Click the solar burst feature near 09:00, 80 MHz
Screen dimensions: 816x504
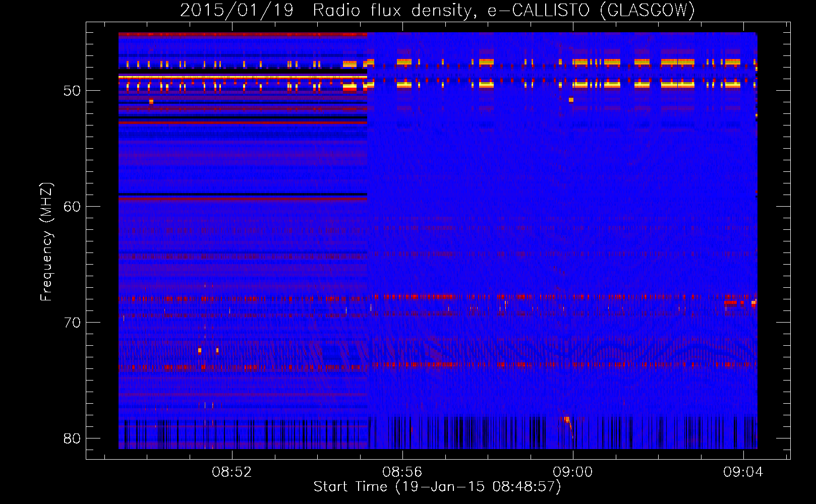coord(568,427)
